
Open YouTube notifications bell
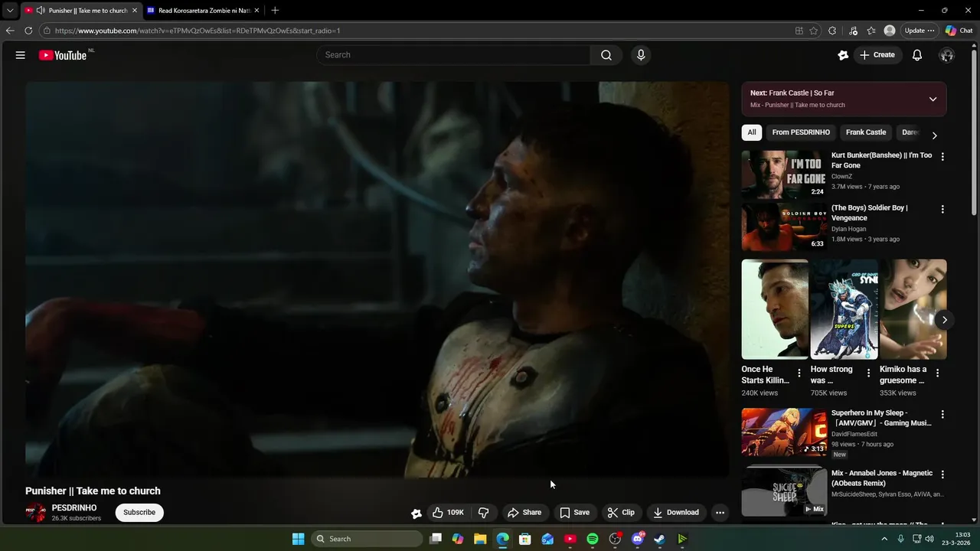click(917, 55)
